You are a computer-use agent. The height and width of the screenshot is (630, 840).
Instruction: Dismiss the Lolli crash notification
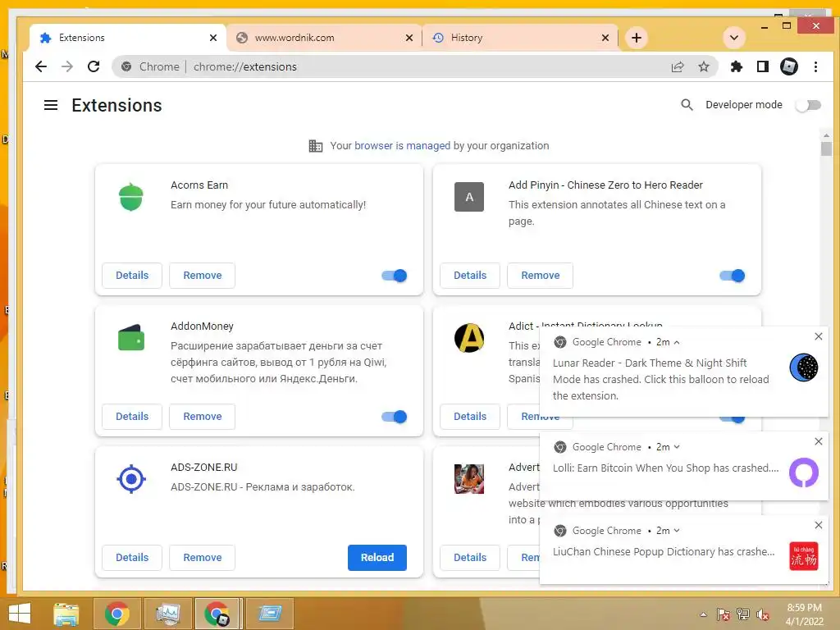[x=818, y=441]
